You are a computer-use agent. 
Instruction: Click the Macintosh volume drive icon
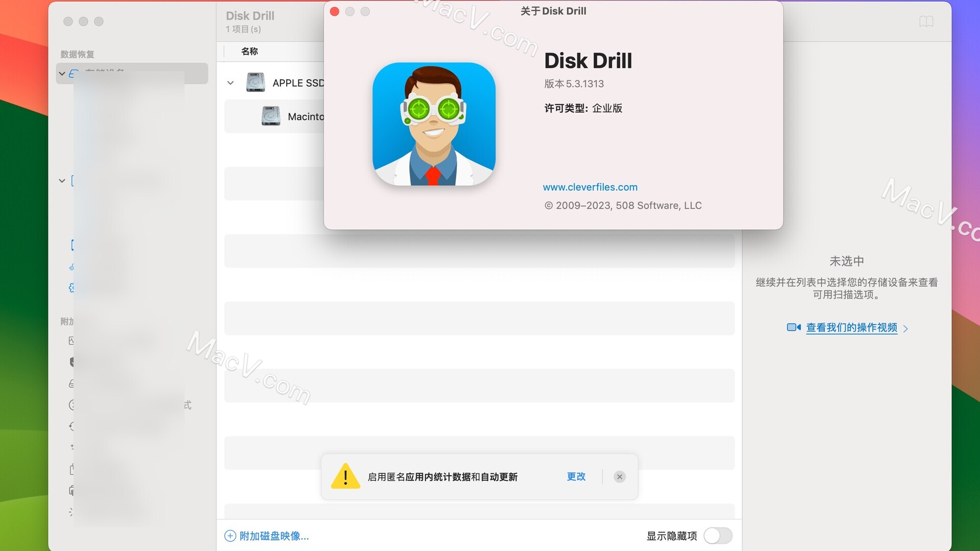271,116
